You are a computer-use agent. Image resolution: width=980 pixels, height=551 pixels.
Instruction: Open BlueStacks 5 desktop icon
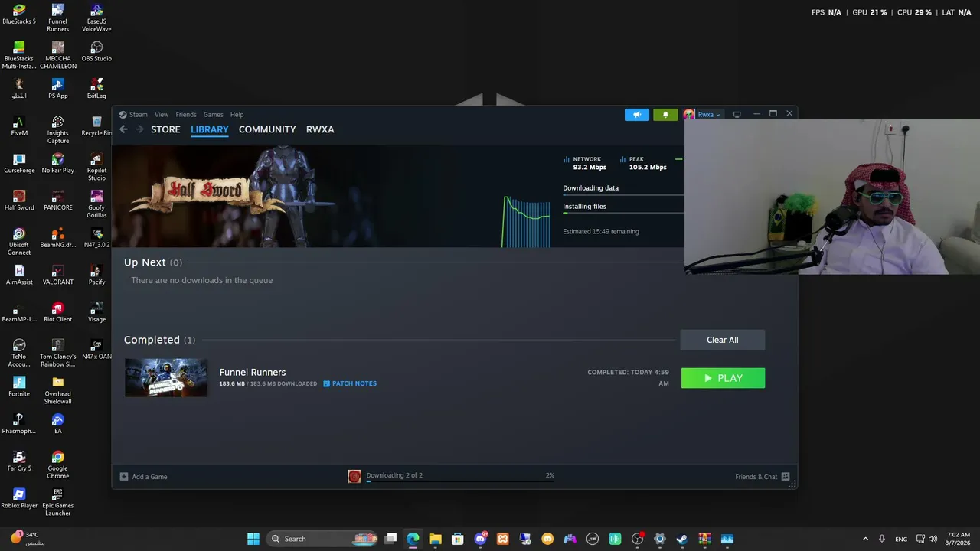click(x=19, y=15)
